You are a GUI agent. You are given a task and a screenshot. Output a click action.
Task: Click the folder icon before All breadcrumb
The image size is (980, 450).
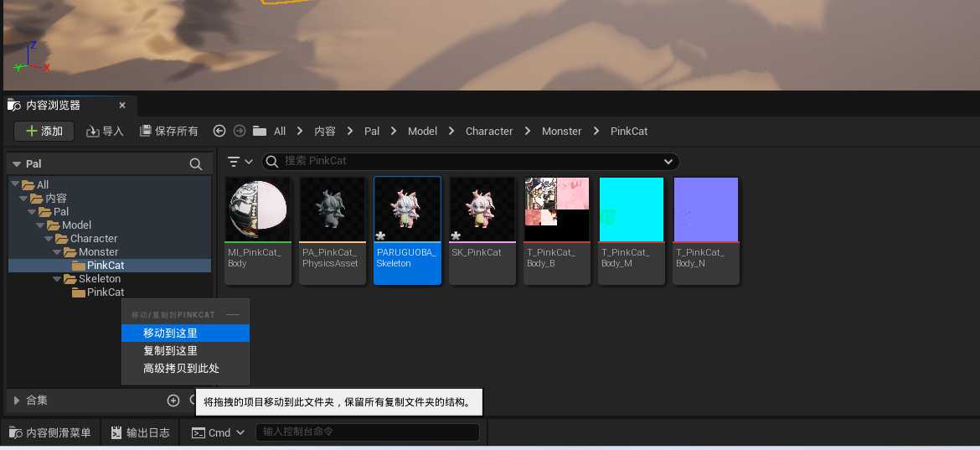(260, 131)
